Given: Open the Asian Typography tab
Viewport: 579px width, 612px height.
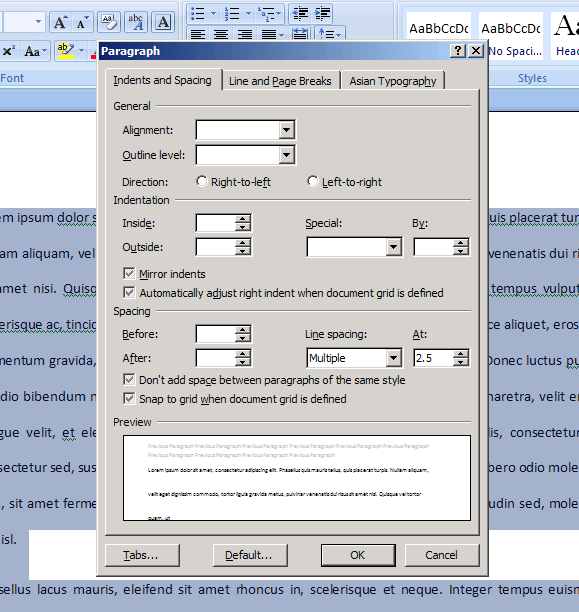Looking at the screenshot, I should tap(393, 81).
